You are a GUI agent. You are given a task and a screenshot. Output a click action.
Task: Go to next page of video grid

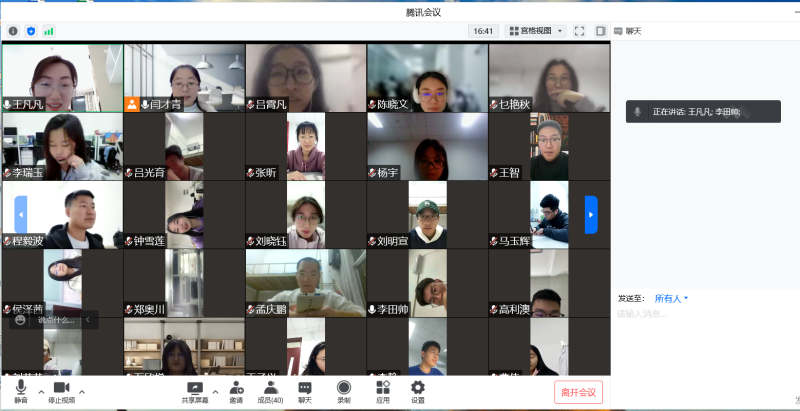click(591, 214)
